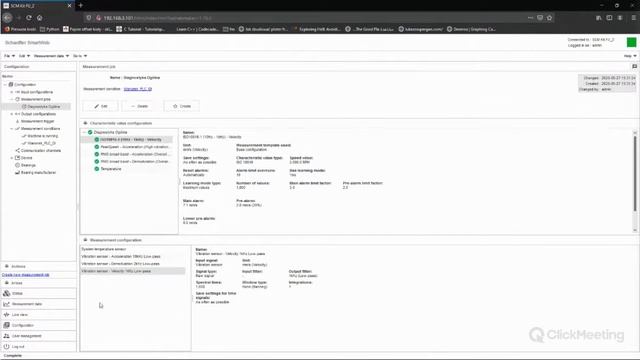Select Vibration sensor Demodulation Low-pass row
Screen dimensions: 640x360
(133, 264)
